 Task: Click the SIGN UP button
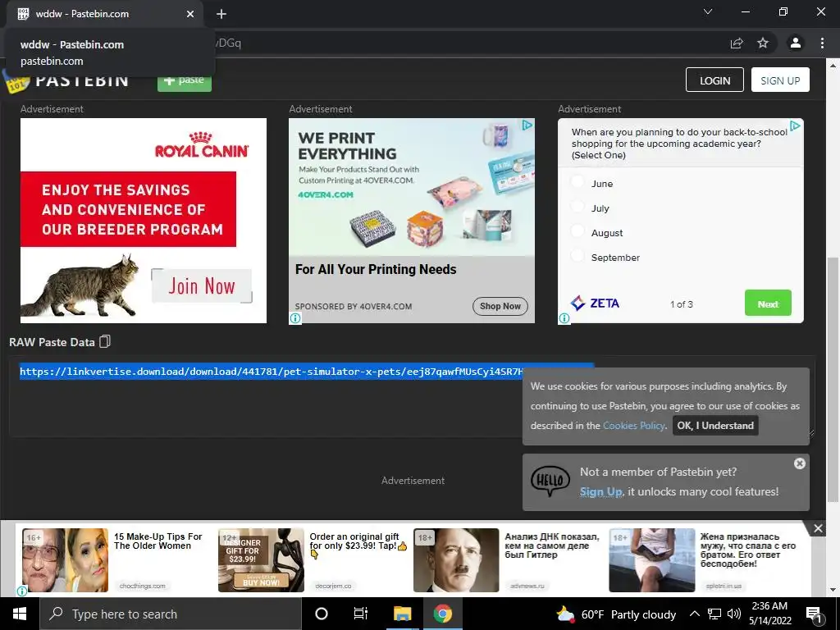(x=780, y=80)
